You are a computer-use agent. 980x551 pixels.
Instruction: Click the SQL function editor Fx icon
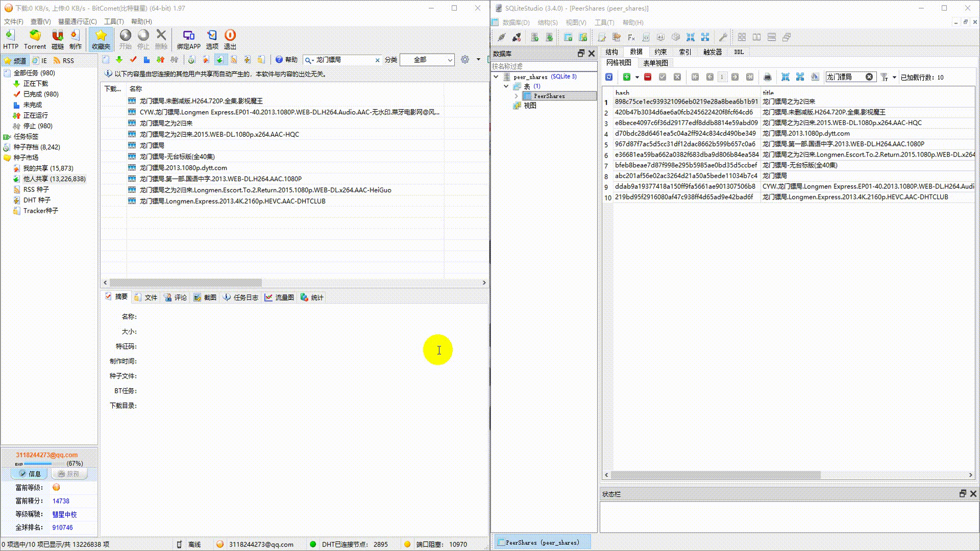click(x=631, y=37)
